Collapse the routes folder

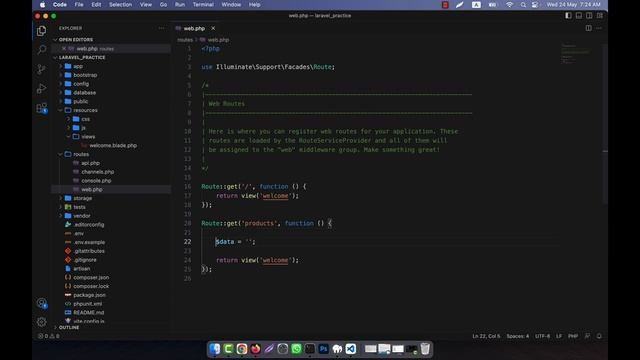81,154
